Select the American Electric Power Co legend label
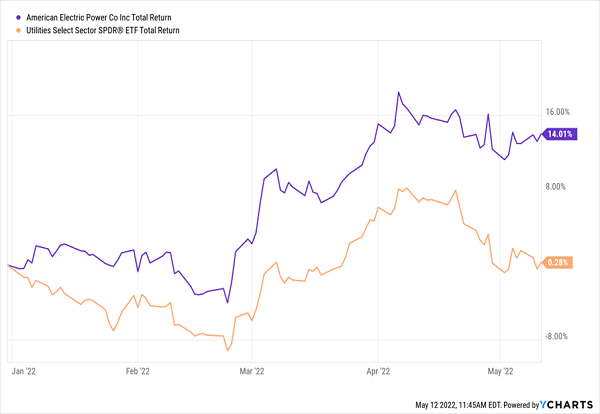Screen dimensions: 600x414 pos(92,18)
